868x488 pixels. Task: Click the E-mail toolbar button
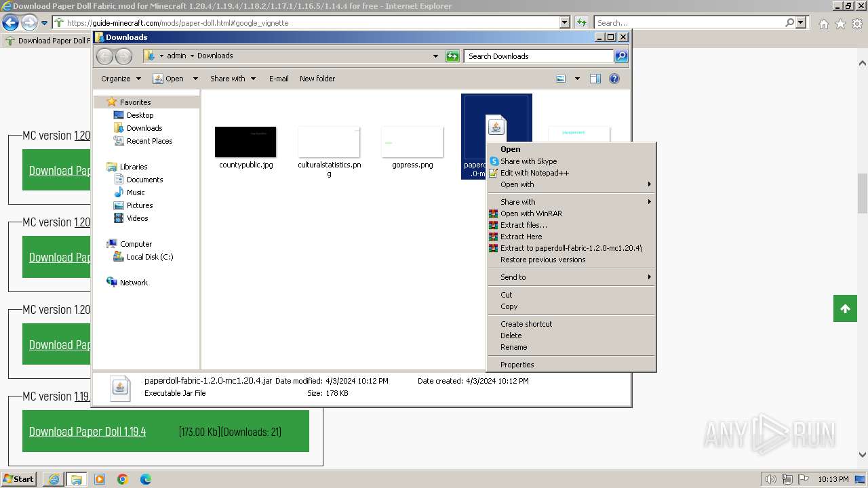coord(279,79)
